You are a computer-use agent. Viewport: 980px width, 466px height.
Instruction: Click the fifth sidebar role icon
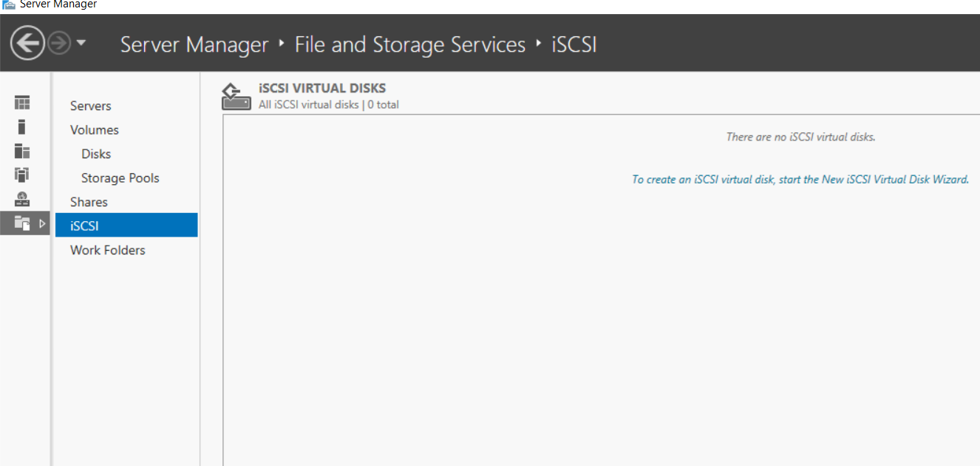(22, 198)
